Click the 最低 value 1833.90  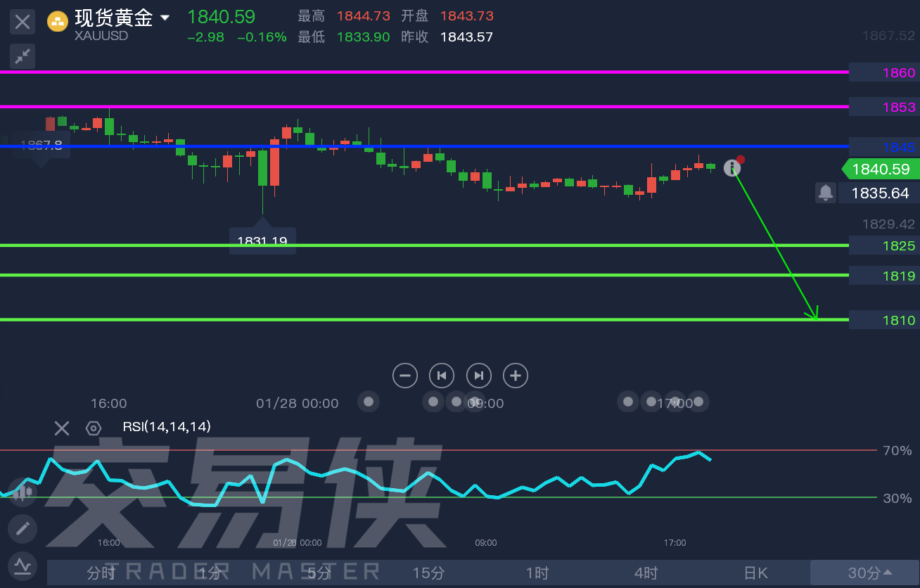[x=364, y=37]
